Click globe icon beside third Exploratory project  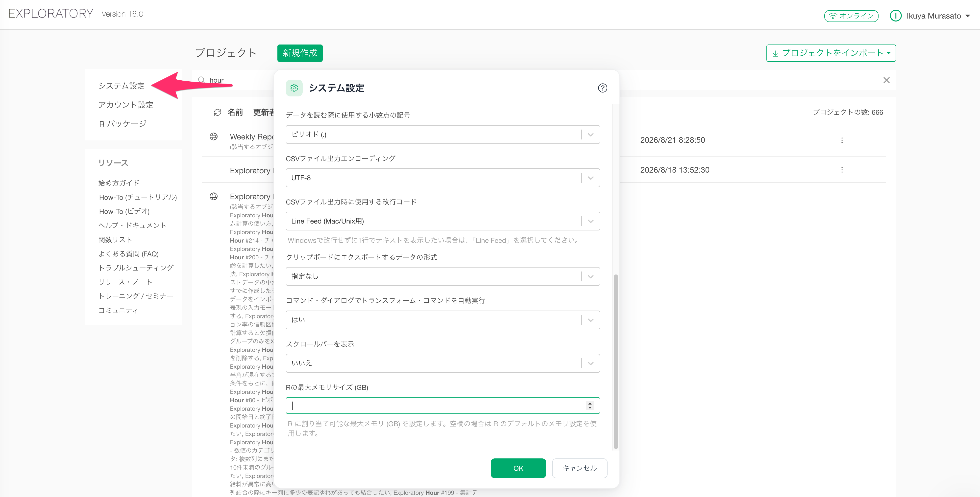[214, 196]
